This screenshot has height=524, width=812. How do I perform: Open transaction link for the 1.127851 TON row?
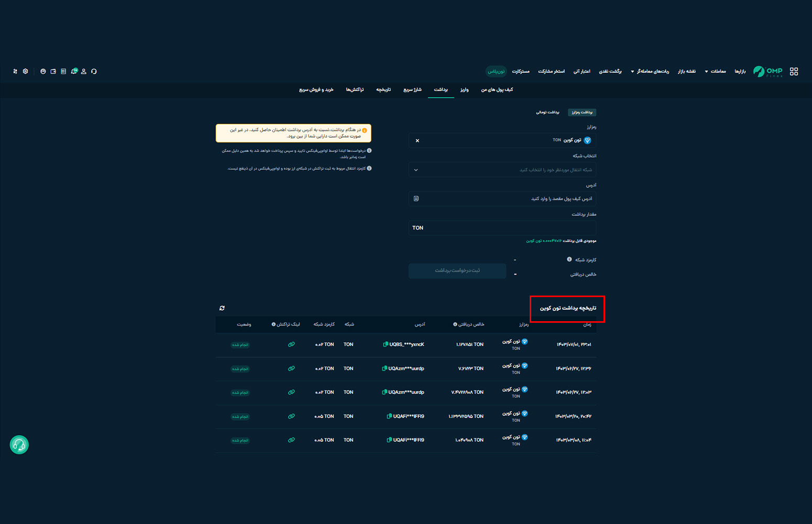click(x=291, y=344)
